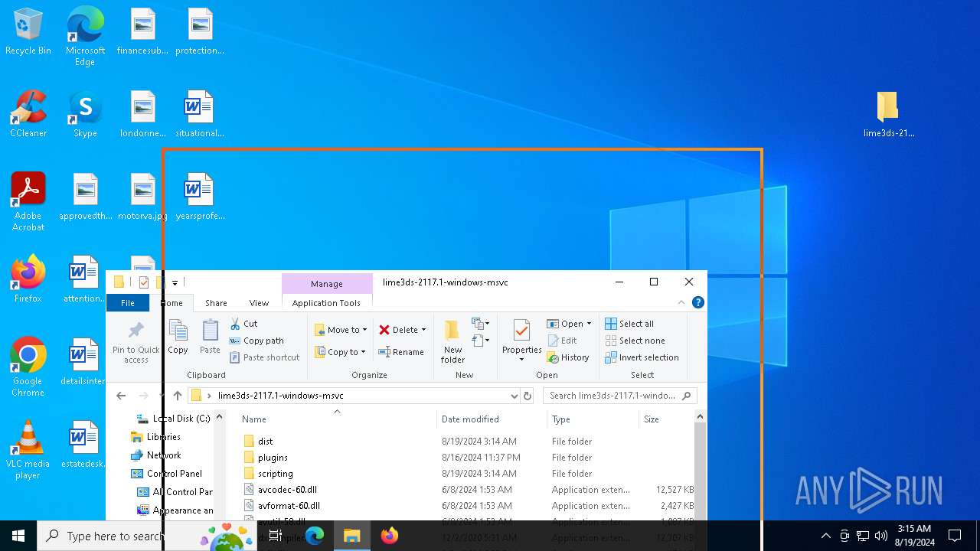Expand the Open dropdown in ribbon
Screen dimensions: 980x551
pos(589,324)
